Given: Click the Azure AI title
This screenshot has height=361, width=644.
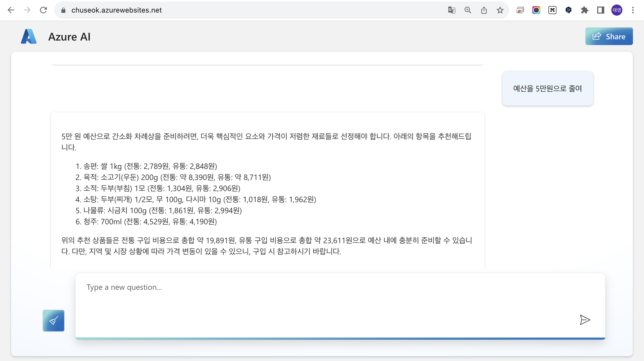Looking at the screenshot, I should click(x=69, y=37).
